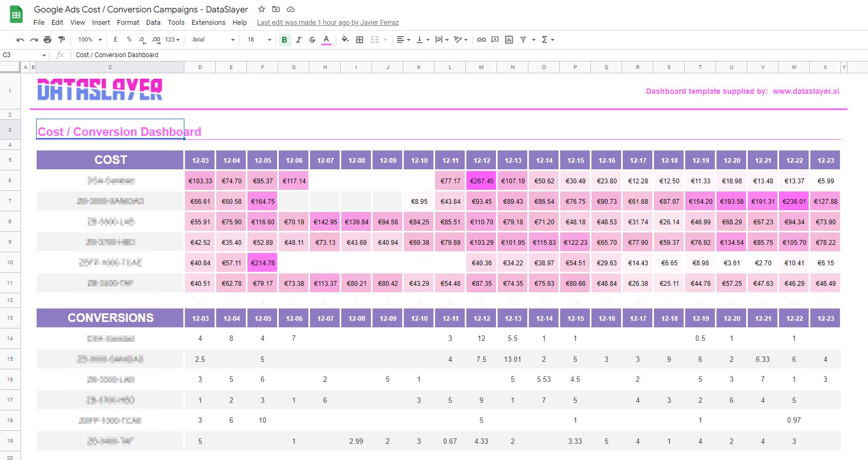Toggle the Create a filter button
The height and width of the screenshot is (460, 868).
tap(523, 40)
